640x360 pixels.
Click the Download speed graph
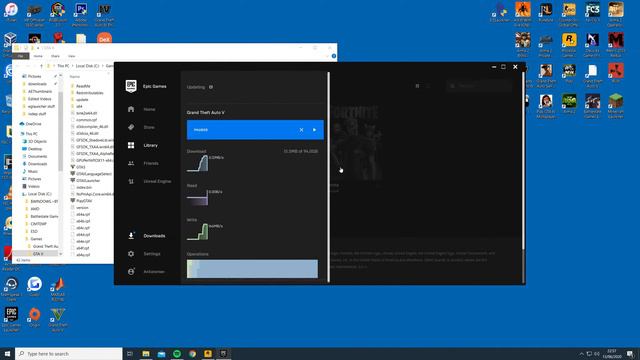198,163
